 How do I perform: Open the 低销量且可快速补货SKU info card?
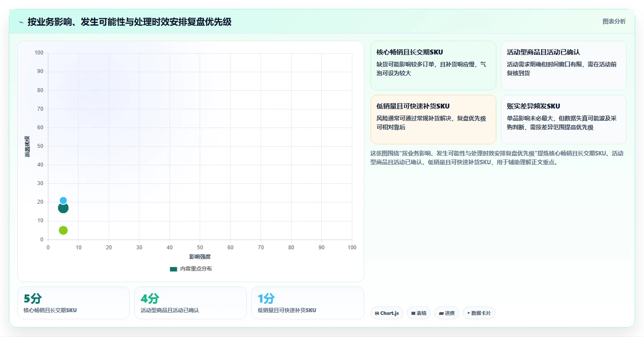pos(433,120)
